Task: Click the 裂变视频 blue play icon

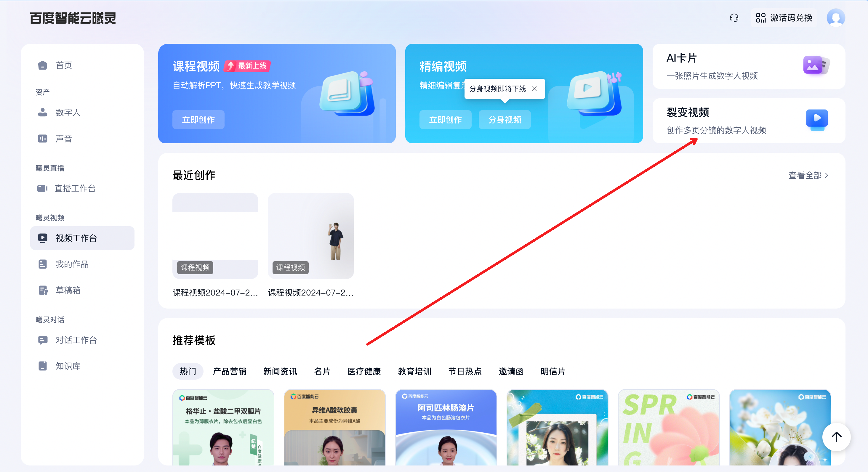Action: (x=817, y=120)
